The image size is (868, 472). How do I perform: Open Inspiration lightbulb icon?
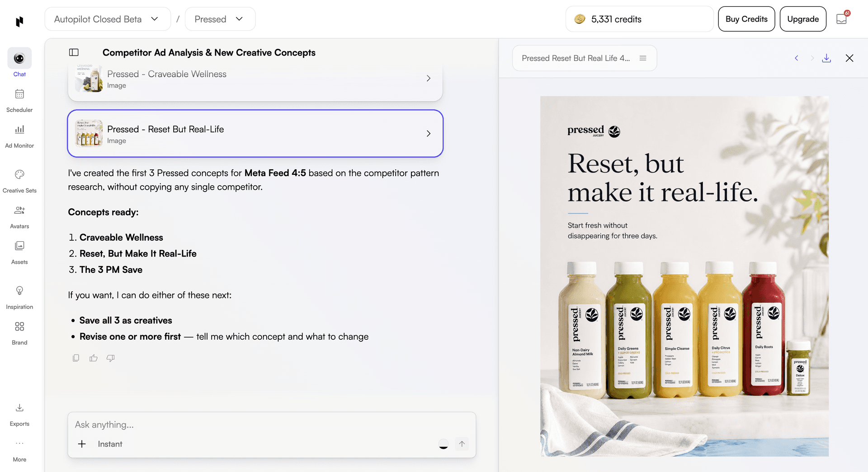[x=19, y=290]
